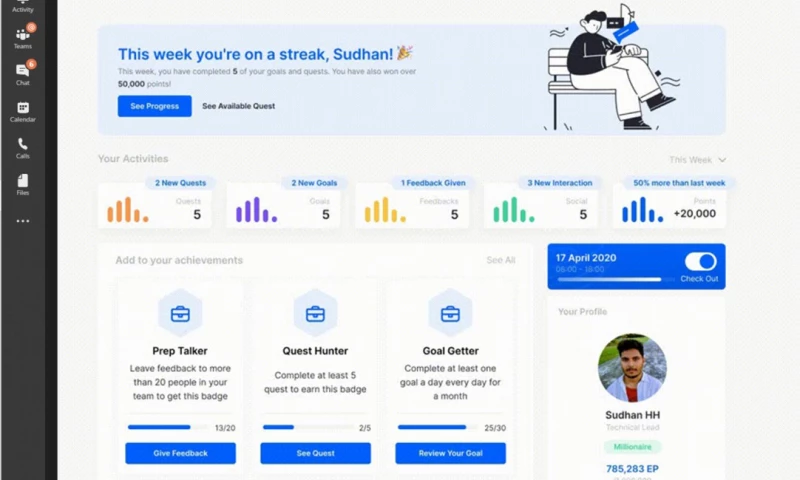Image resolution: width=800 pixels, height=480 pixels.
Task: Click the Quest Hunter briefcase badge icon
Action: coord(315,314)
